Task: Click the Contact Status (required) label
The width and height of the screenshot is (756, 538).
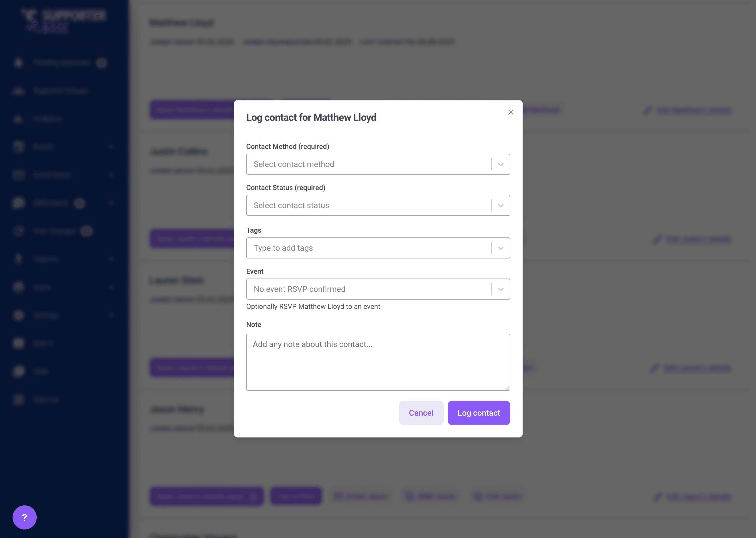Action: pyautogui.click(x=285, y=188)
